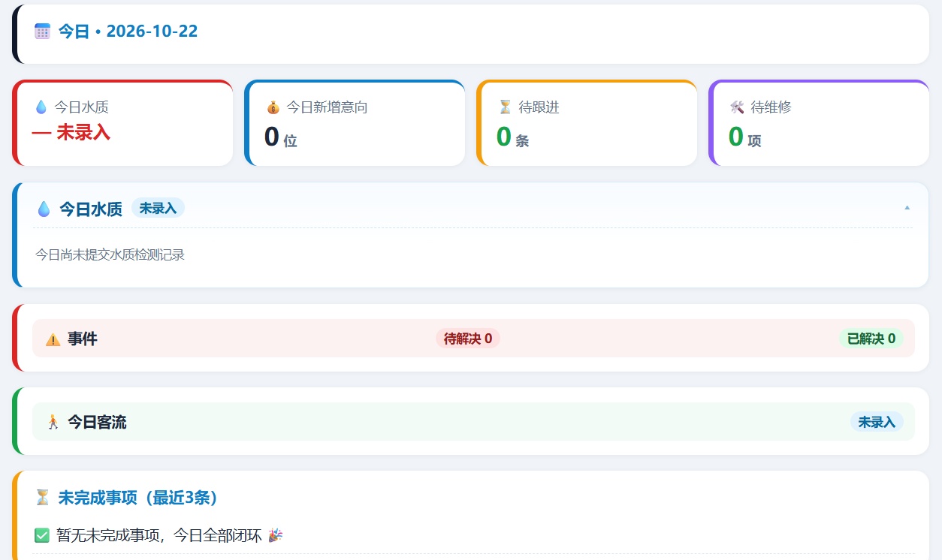
Task: Click the 今日新增意向 card label
Action: pyautogui.click(x=327, y=107)
